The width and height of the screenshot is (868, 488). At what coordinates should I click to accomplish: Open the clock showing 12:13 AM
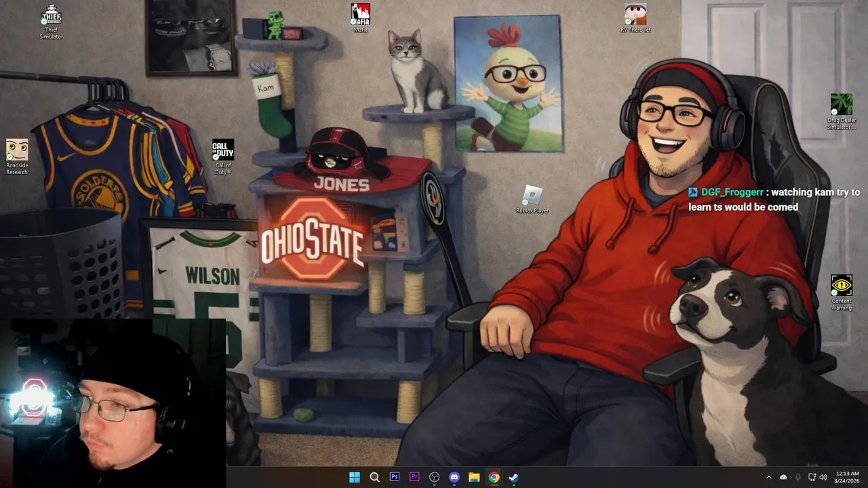848,477
